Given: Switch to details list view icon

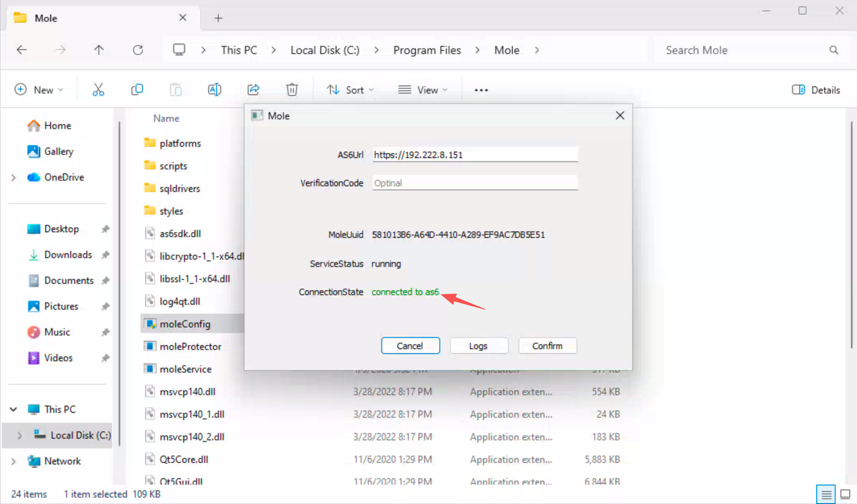Looking at the screenshot, I should pos(826,494).
